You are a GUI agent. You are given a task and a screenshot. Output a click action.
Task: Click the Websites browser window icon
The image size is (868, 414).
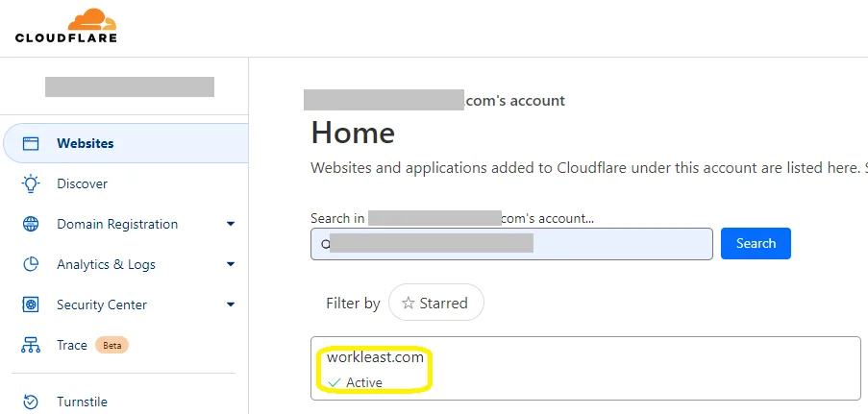(x=31, y=143)
